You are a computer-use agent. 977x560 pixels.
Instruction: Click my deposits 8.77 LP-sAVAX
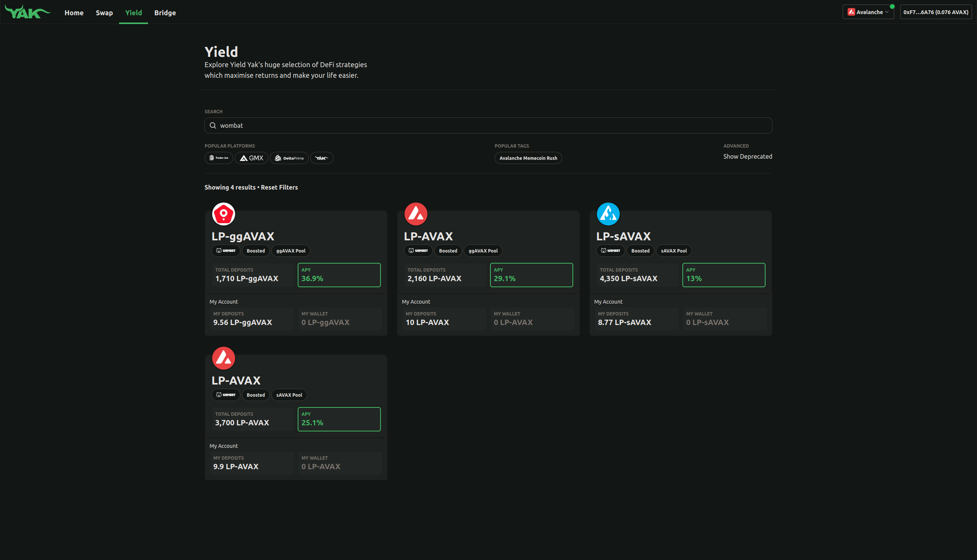point(637,319)
